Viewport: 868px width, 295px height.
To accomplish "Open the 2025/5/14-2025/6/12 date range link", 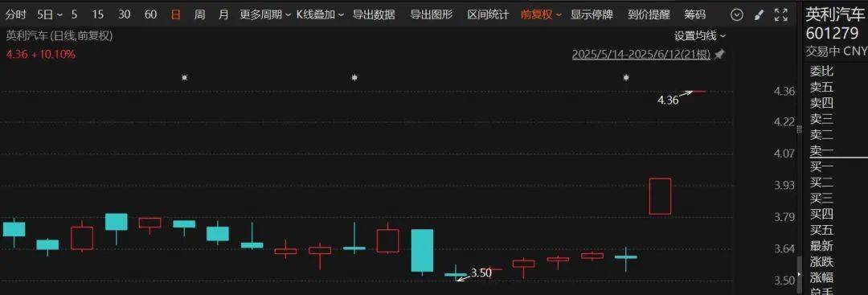I will pos(641,55).
